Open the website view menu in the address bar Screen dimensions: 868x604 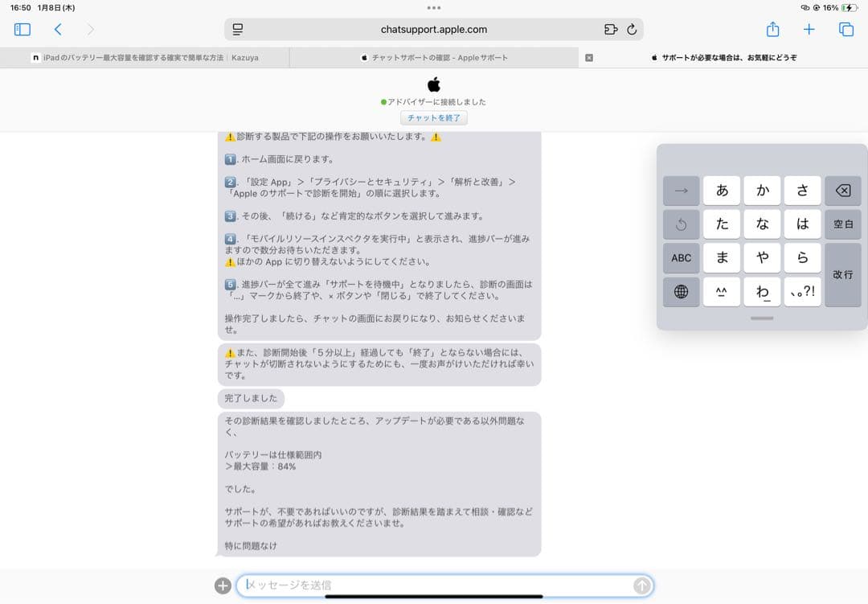237,29
